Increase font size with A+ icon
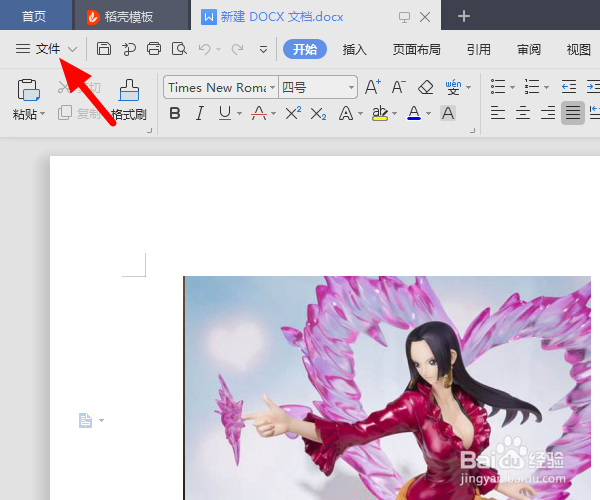Screen dimensions: 600x500 tap(373, 87)
